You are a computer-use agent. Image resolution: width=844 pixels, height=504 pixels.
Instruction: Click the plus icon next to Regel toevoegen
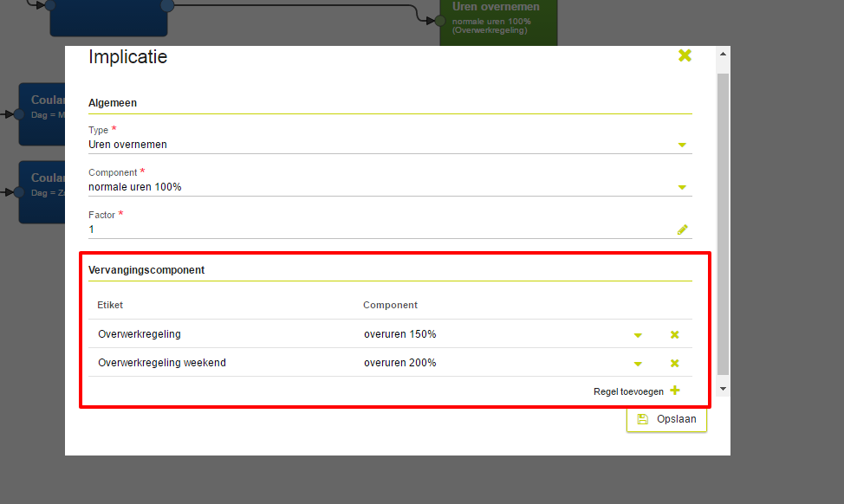click(675, 391)
